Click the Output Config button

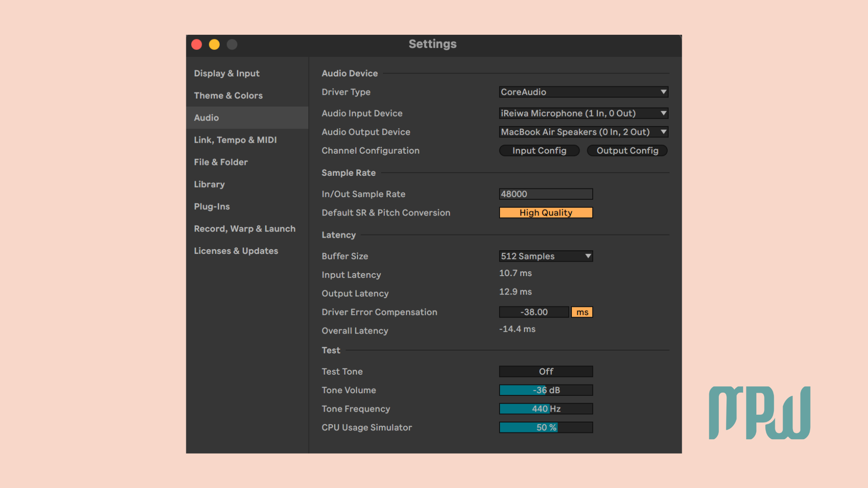click(627, 150)
